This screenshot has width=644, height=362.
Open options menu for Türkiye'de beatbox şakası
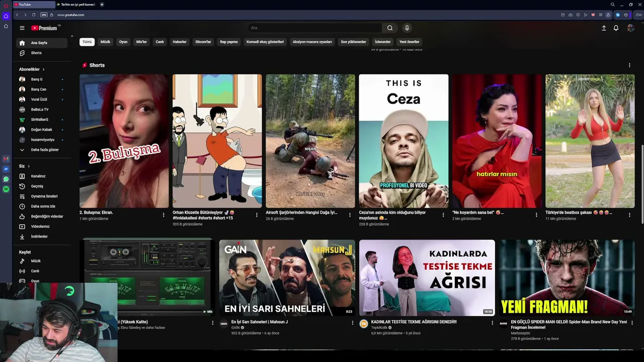[x=629, y=215]
